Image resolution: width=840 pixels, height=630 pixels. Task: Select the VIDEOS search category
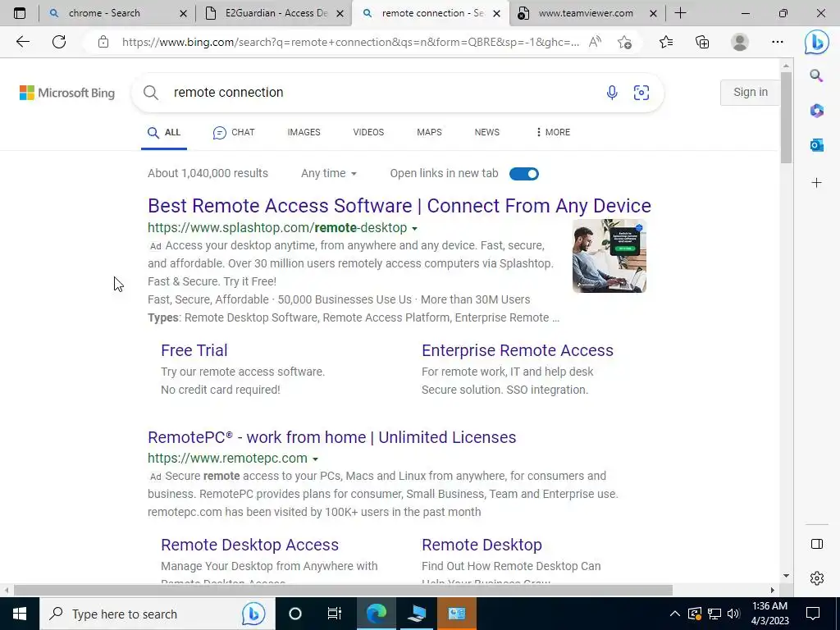tap(368, 132)
